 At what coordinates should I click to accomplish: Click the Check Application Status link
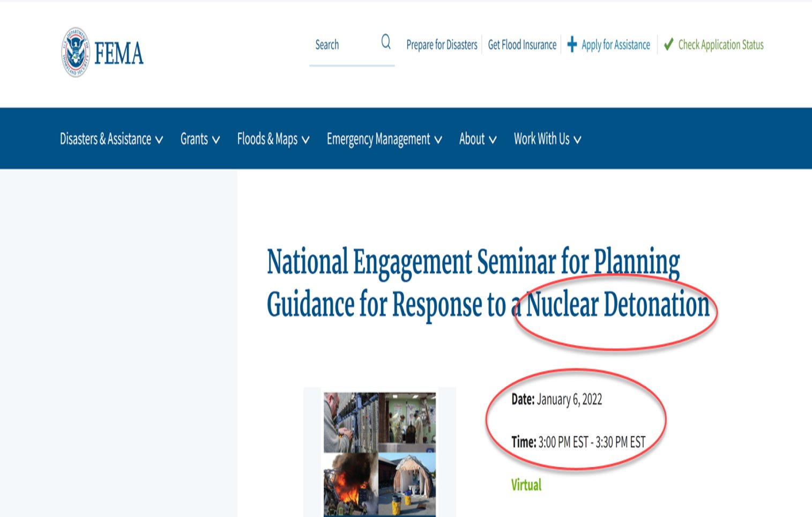(720, 45)
